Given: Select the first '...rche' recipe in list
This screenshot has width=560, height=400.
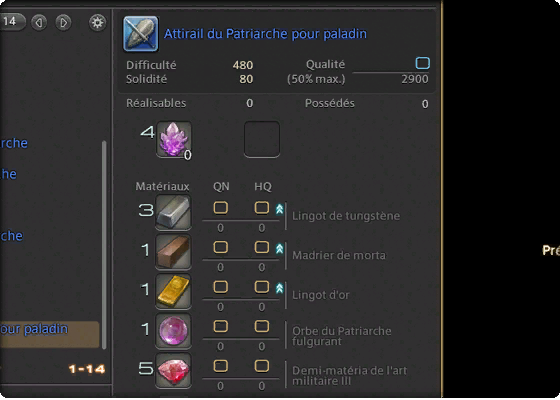Looking at the screenshot, I should [14, 143].
